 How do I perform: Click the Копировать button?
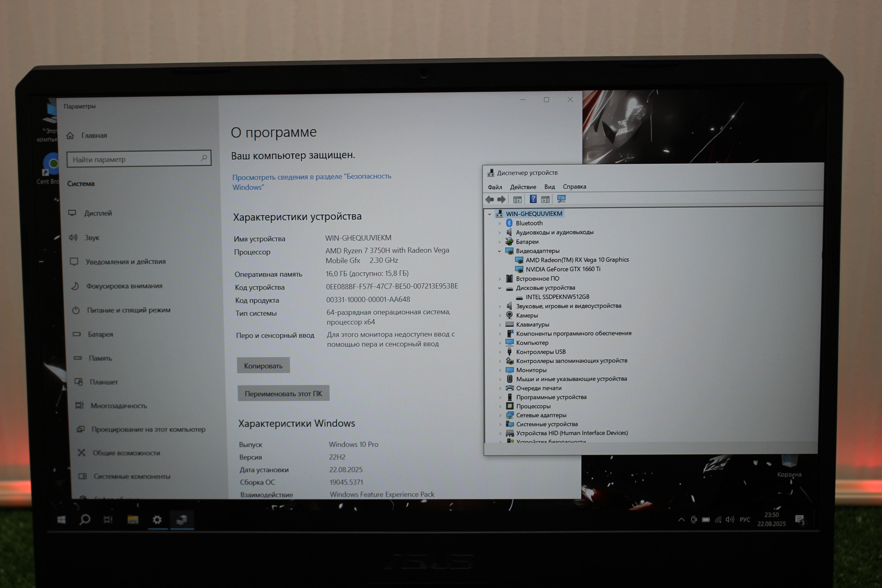click(x=263, y=366)
